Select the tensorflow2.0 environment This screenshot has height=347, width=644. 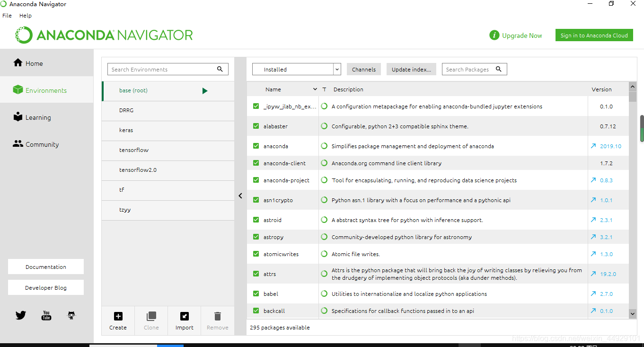point(168,170)
